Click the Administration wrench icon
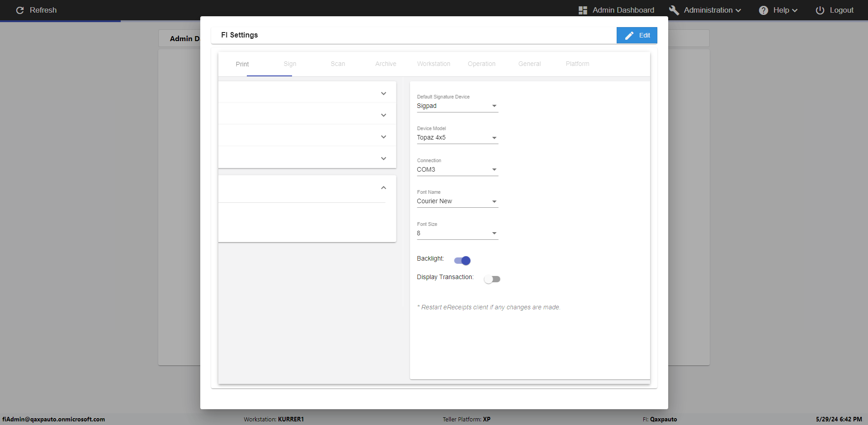The width and height of the screenshot is (868, 425). pos(674,10)
